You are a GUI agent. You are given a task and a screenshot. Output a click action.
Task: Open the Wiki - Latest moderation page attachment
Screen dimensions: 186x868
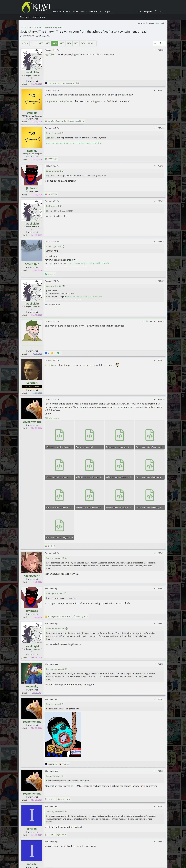click(59, 435)
